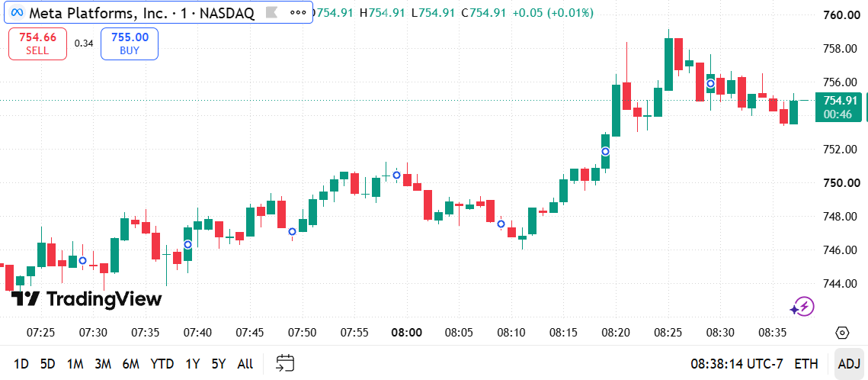This screenshot has width=868, height=380.
Task: Click the 07:30 time axis label
Action: pos(93,333)
